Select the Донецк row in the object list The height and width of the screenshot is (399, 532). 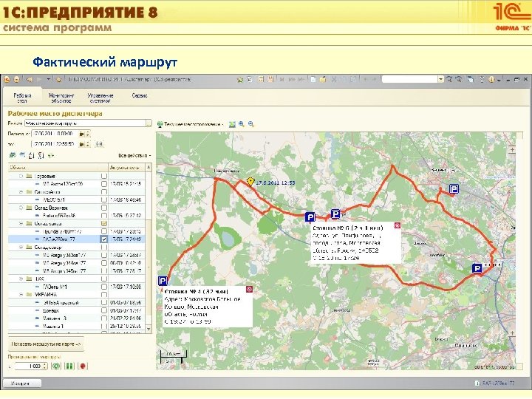click(x=77, y=310)
